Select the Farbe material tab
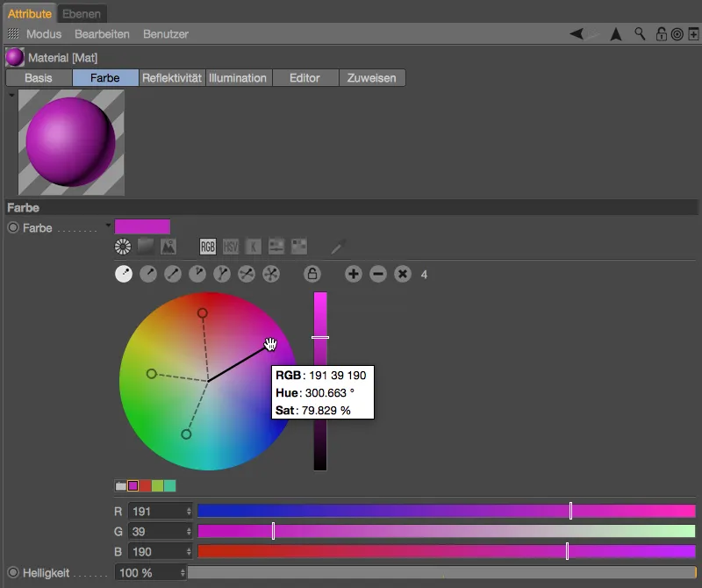This screenshot has height=588, width=702. click(x=105, y=78)
